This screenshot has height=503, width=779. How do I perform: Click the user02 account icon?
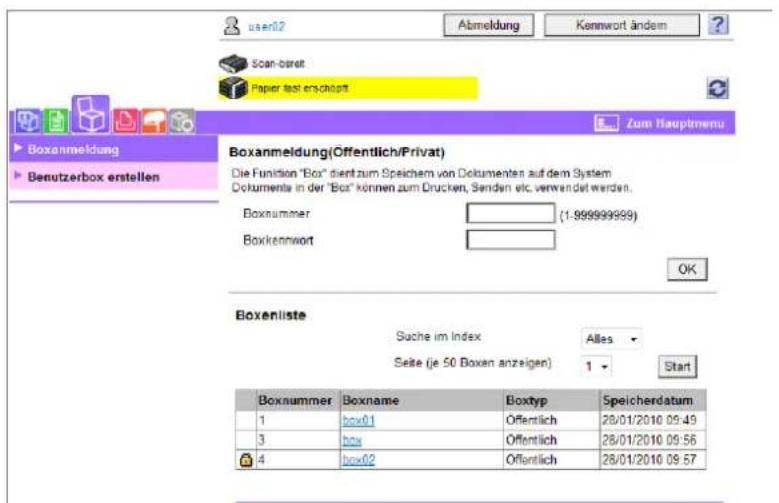[x=232, y=25]
